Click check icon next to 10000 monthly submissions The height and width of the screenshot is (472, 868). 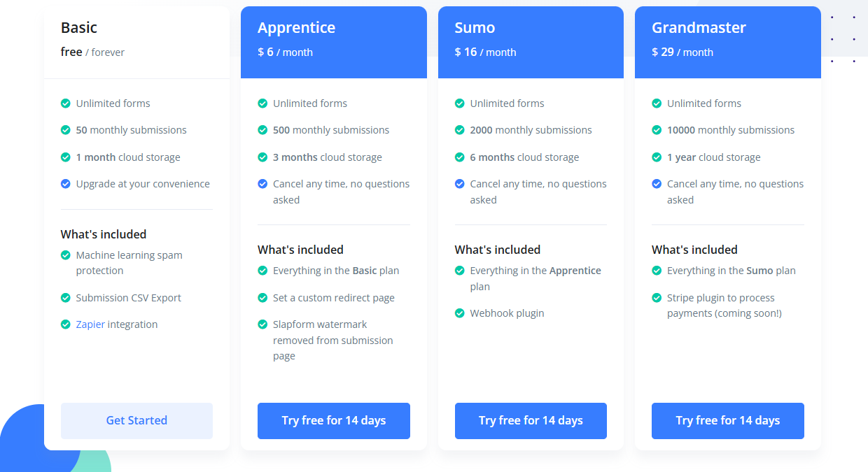coord(657,130)
